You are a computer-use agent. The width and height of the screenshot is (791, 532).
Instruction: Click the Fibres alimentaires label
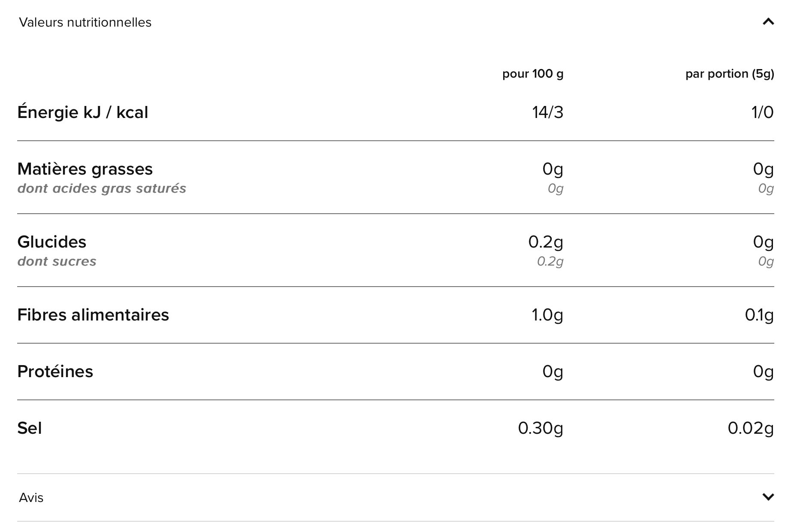click(93, 315)
